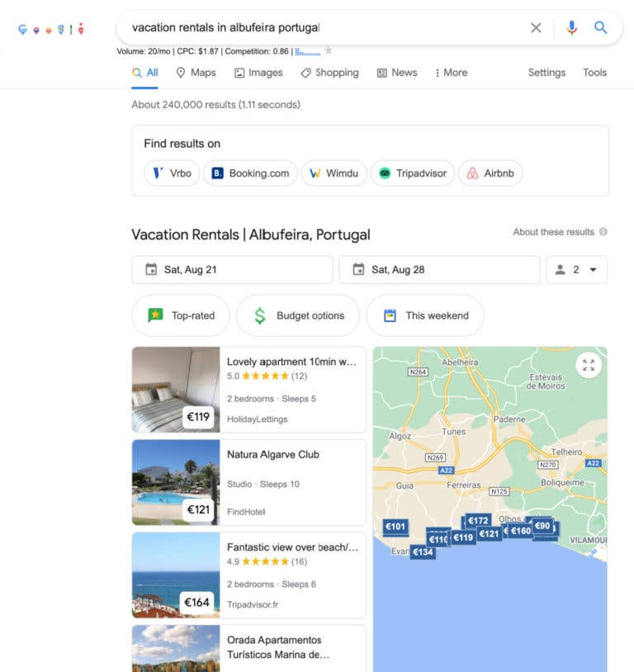Click About 240,000 results text
Viewport: 634px width, 672px height.
216,105
